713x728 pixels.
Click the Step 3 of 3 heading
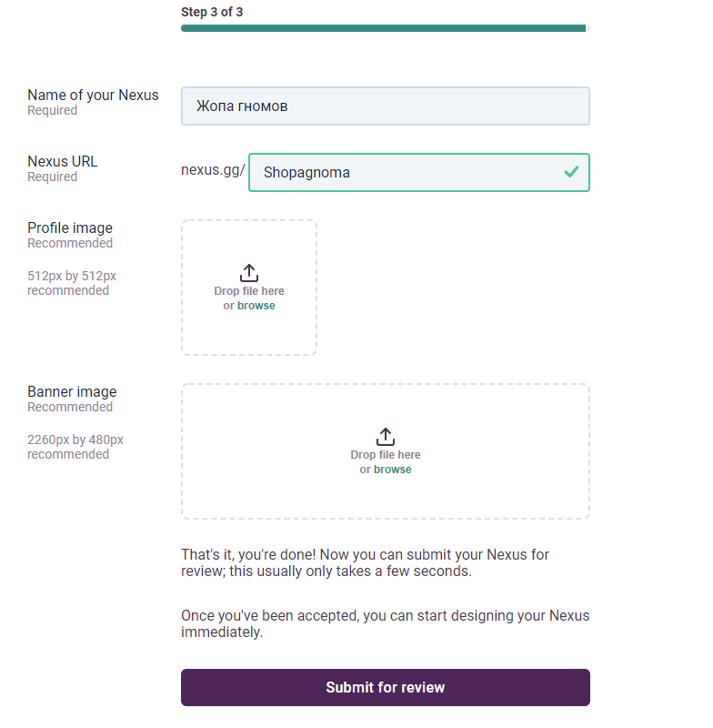(212, 12)
